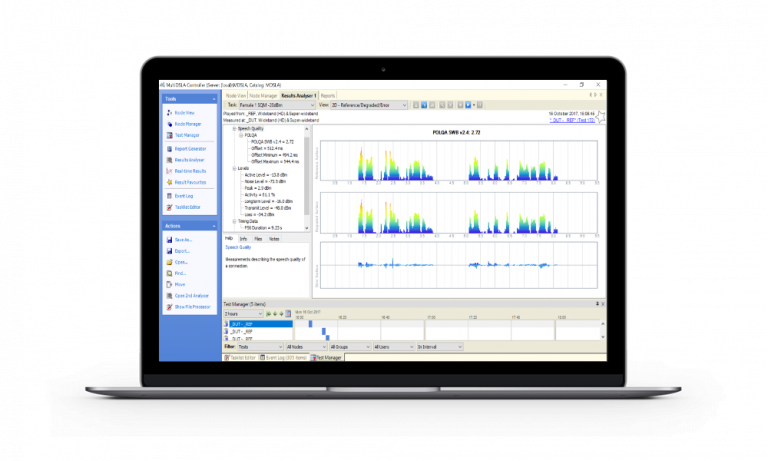Click the first green arrow in Test Manager toolbar
Image resolution: width=768 pixels, height=461 pixels.
click(268, 314)
